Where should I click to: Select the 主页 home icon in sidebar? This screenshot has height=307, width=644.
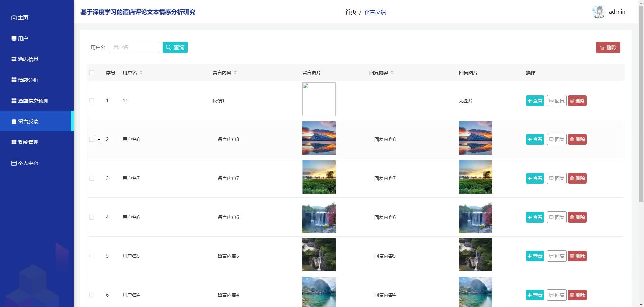(x=14, y=17)
